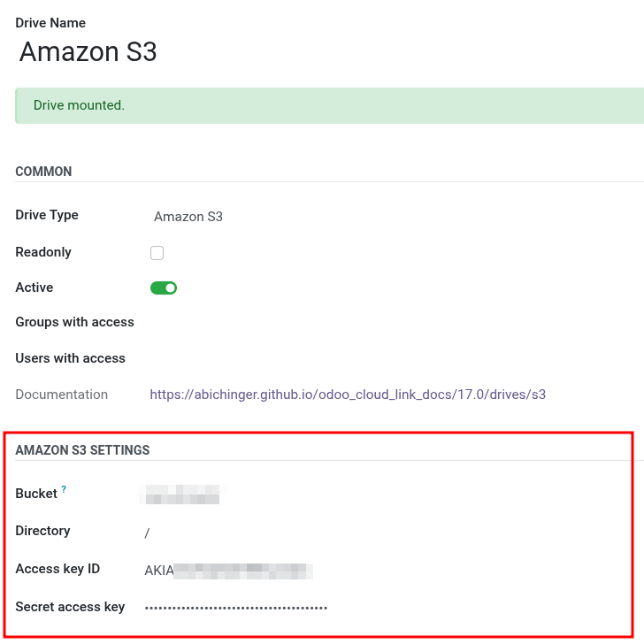Open the Drive Type selection showing Amazon S3
Image resolution: width=644 pixels, height=644 pixels.
click(188, 217)
